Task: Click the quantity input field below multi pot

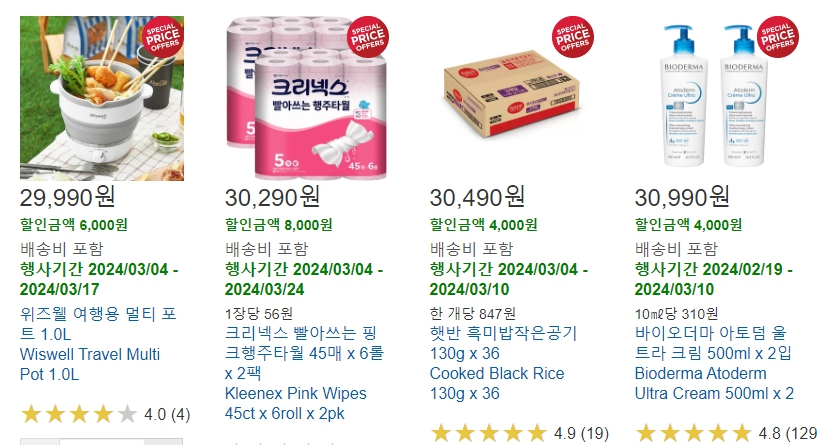Action: 102,442
